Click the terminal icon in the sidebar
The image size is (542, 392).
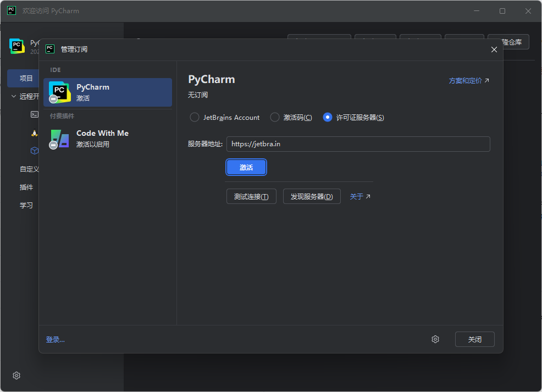(x=34, y=115)
